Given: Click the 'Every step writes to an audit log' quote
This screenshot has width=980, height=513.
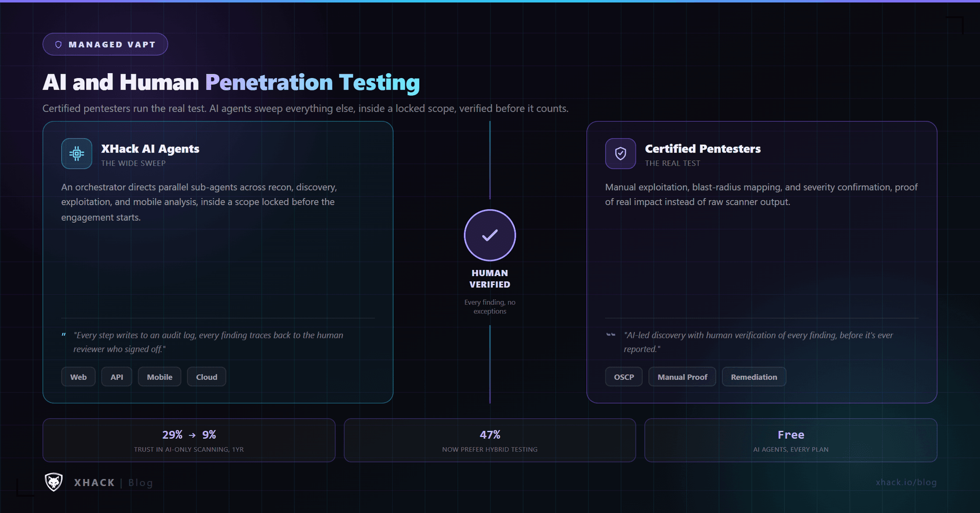Looking at the screenshot, I should (208, 342).
